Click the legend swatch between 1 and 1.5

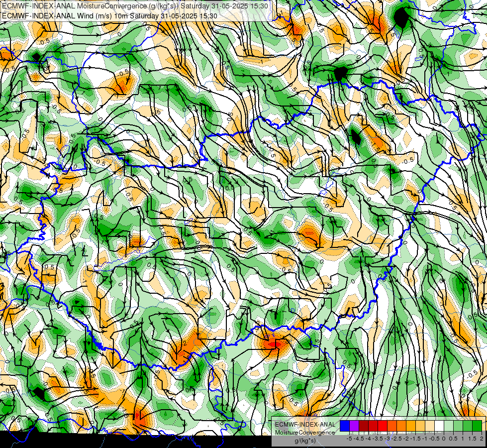468,426
